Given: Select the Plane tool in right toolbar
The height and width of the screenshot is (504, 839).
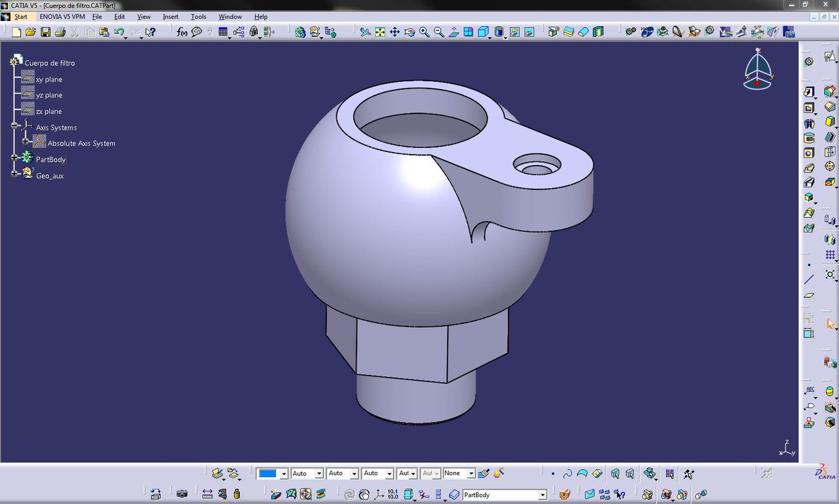Looking at the screenshot, I should coord(809,295).
